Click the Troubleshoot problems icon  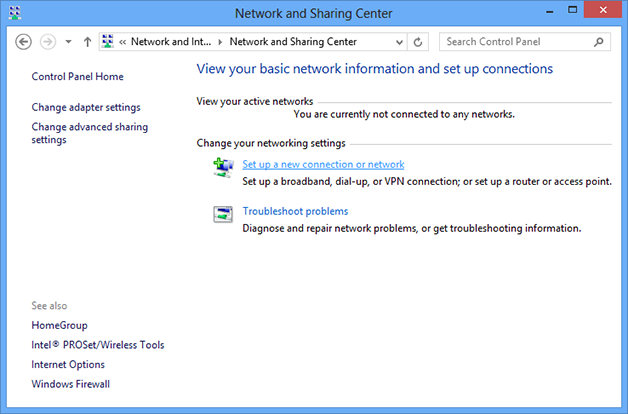pos(223,213)
